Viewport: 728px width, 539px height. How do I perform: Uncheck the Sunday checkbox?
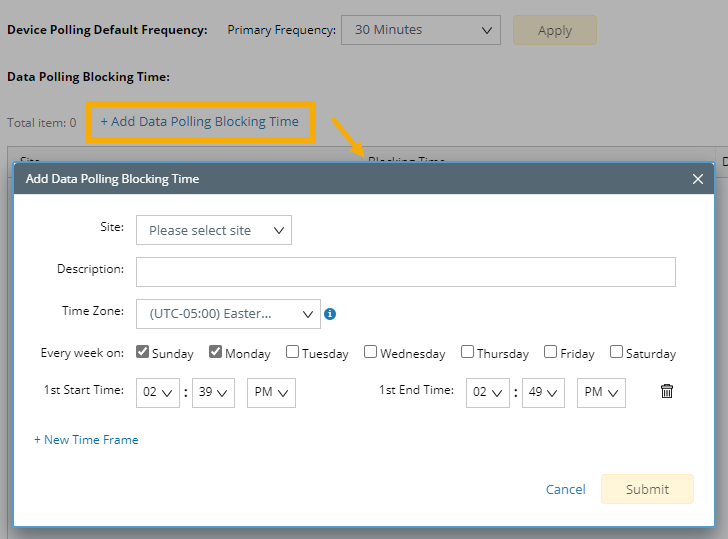tap(143, 352)
